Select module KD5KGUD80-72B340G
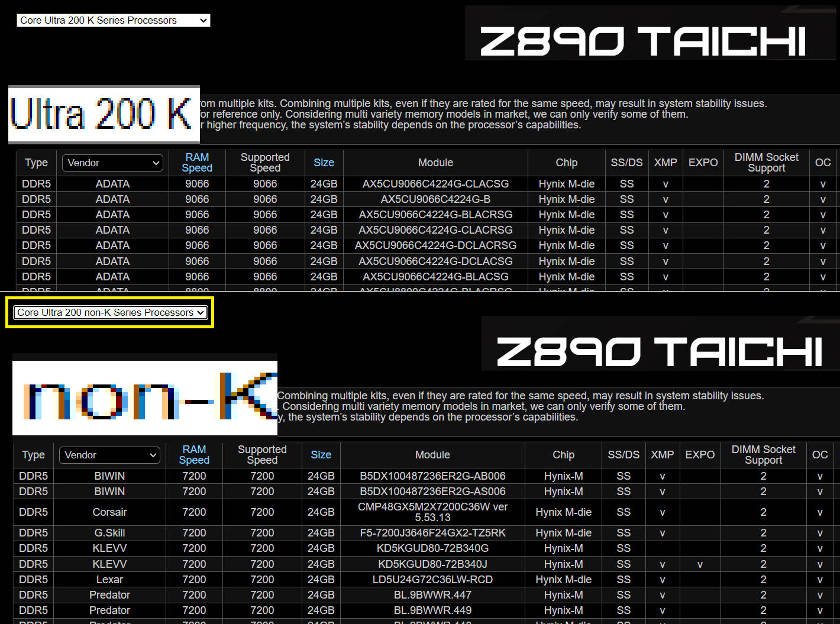 click(432, 548)
